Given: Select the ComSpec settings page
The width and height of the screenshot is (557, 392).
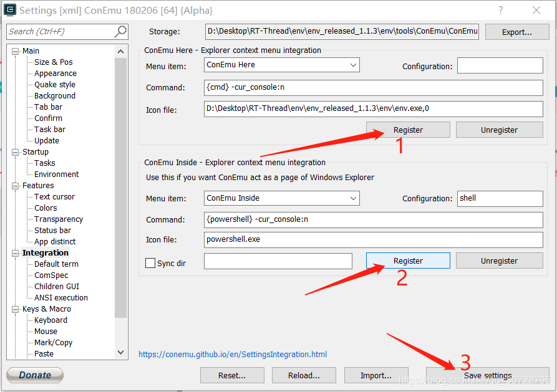Looking at the screenshot, I should point(51,275).
